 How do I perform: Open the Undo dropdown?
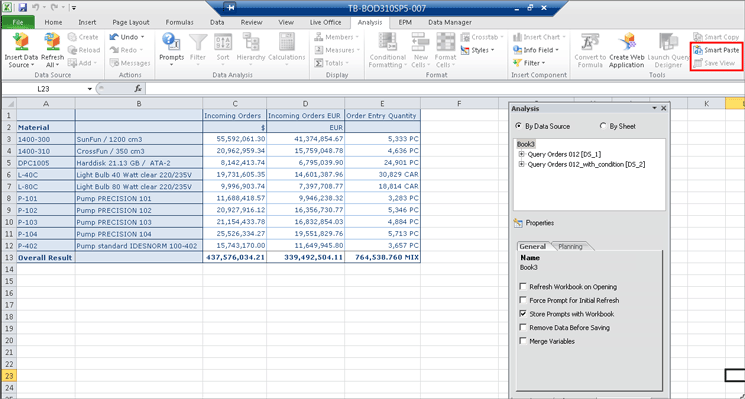pos(143,37)
